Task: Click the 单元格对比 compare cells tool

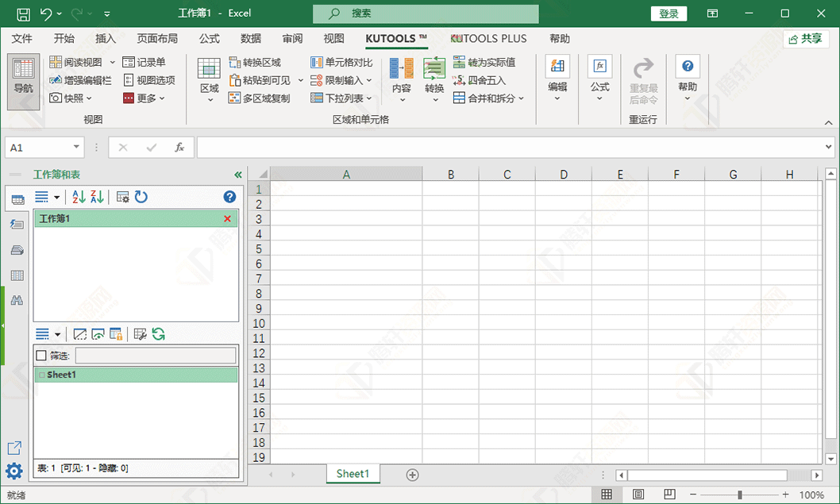Action: 341,62
